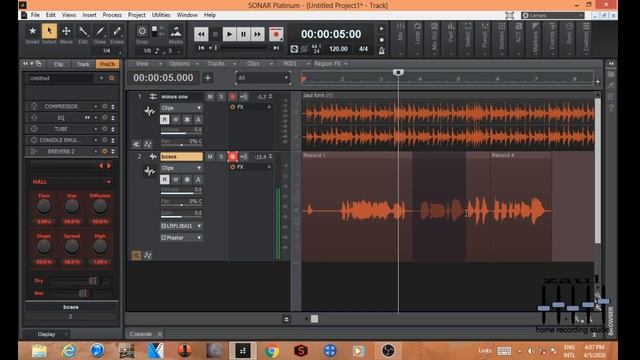Viewport: 640px width, 360px height.
Task: Choose the Erase tool
Action: click(x=117, y=31)
